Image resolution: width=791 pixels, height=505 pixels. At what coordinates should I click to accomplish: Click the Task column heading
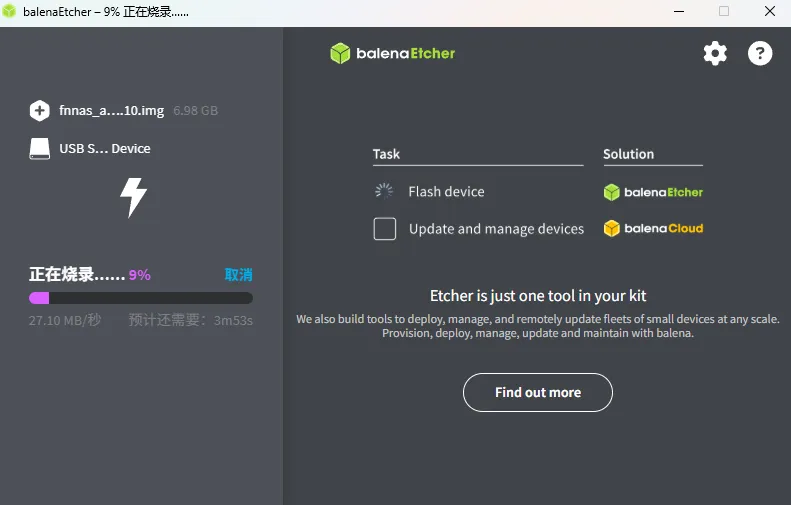386,154
